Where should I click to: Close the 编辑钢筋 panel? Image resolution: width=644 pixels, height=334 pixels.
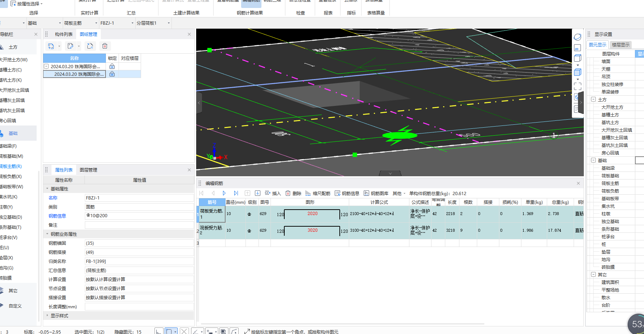click(578, 183)
